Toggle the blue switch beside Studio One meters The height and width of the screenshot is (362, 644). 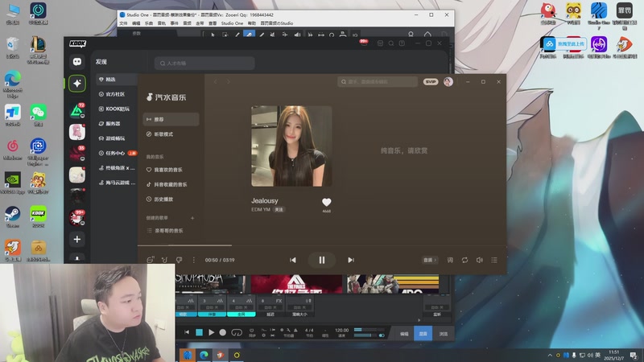382,335
